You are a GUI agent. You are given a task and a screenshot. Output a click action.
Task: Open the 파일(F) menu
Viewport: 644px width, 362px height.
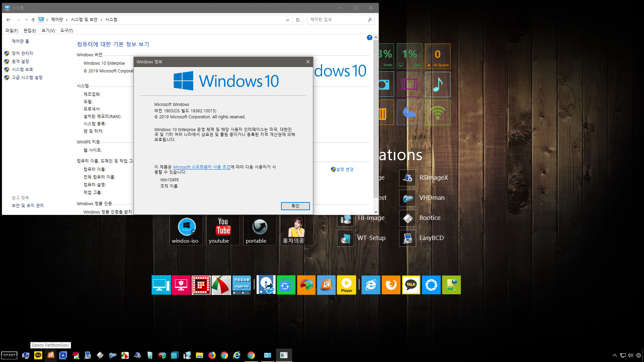pos(12,31)
